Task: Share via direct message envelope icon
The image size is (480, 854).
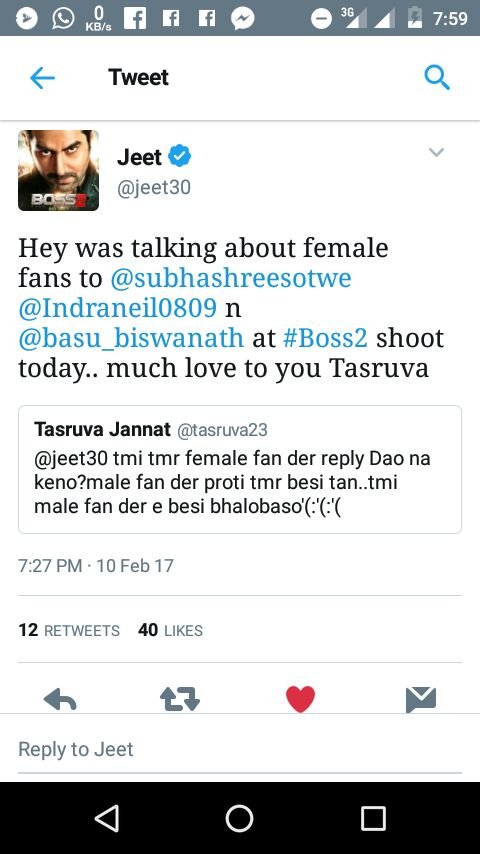Action: (421, 699)
